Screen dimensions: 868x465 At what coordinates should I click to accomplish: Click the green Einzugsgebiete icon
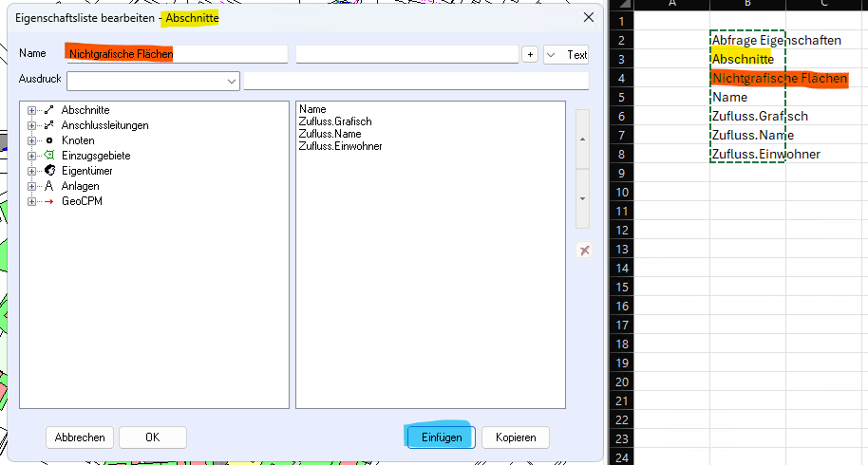click(49, 156)
